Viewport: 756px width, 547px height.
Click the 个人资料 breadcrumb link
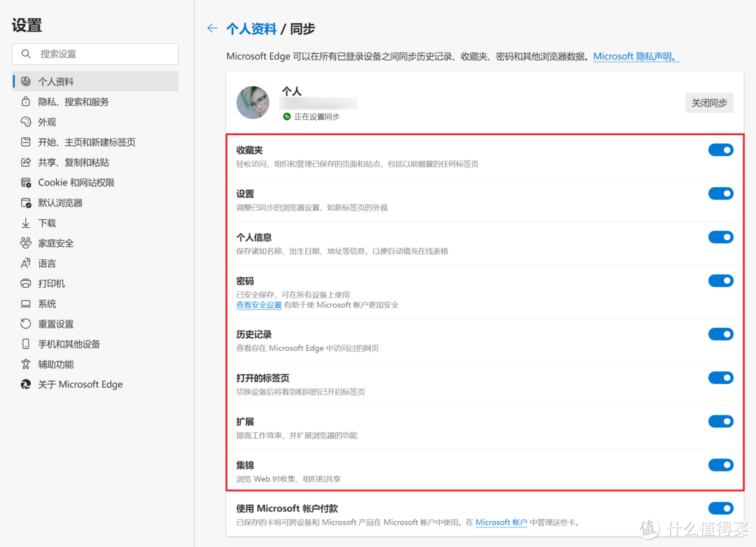(x=251, y=29)
